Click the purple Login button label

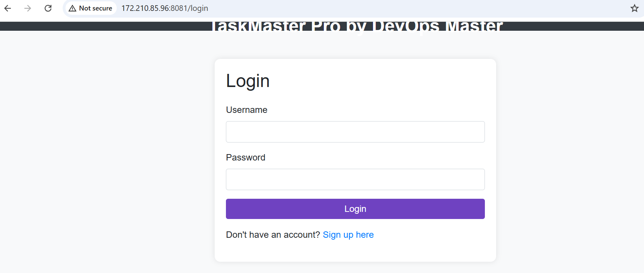point(355,208)
